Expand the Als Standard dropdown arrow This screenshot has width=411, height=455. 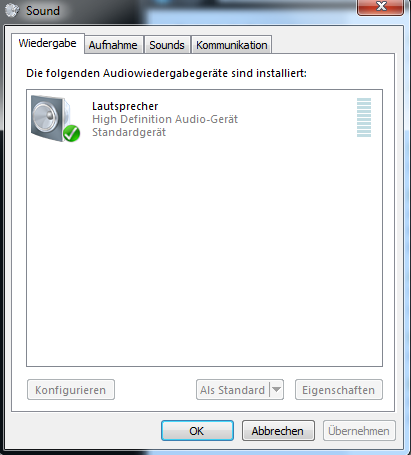[277, 389]
